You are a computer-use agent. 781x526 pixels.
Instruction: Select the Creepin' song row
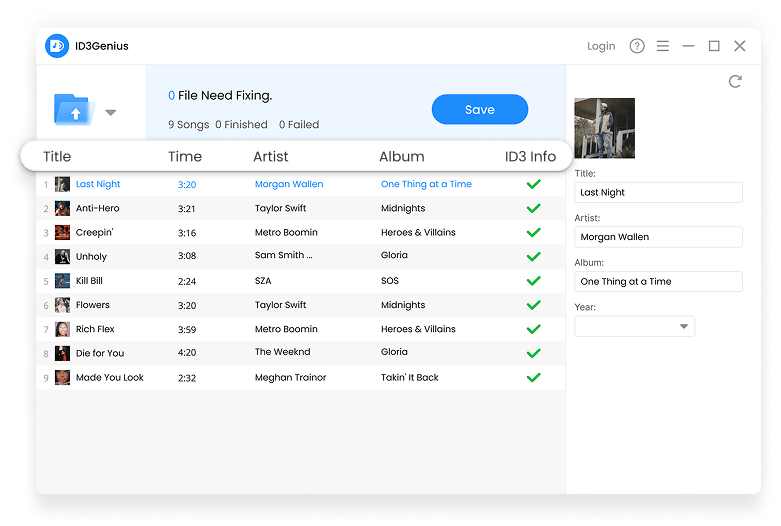301,233
